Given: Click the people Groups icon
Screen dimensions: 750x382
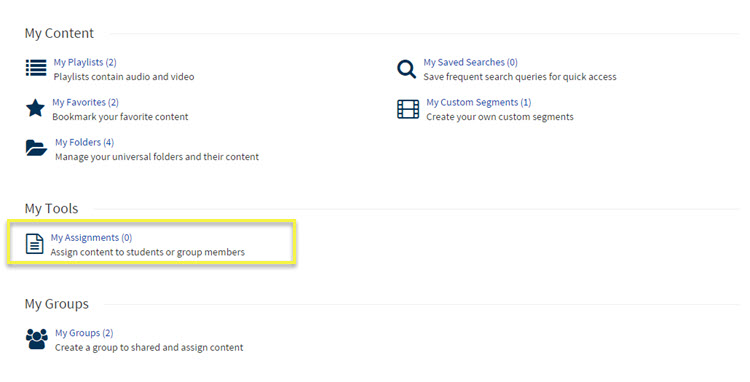Looking at the screenshot, I should coord(37,339).
